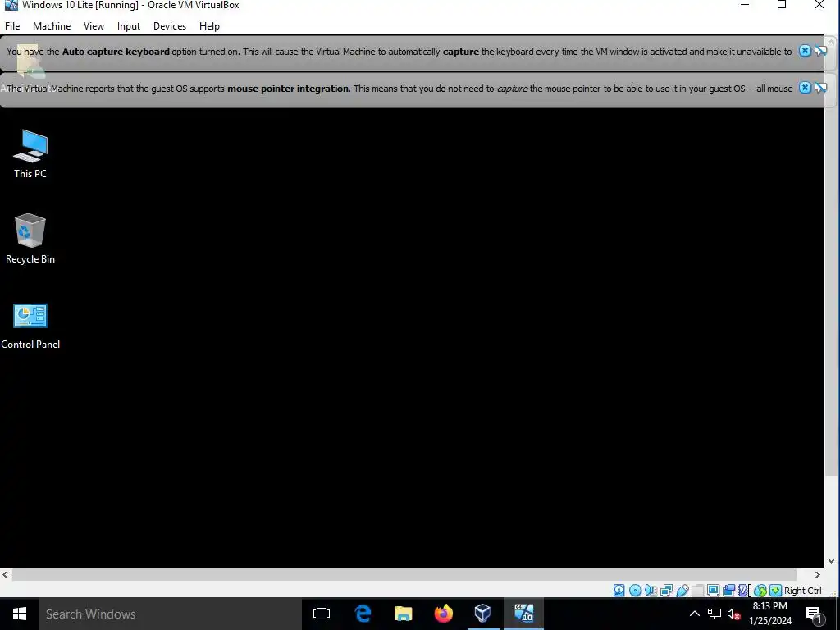Click the shared folders status icon
This screenshot has width=840, height=630.
click(697, 591)
